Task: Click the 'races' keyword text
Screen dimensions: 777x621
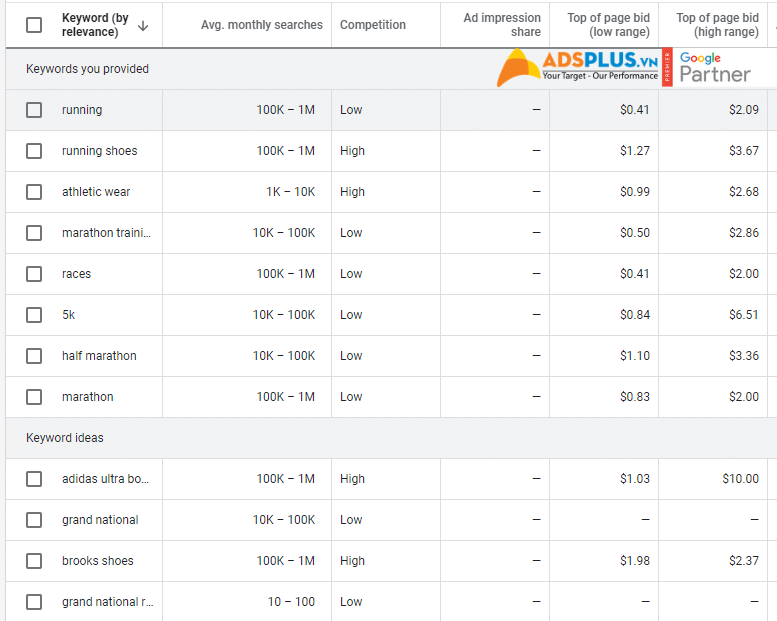Action: pos(76,274)
